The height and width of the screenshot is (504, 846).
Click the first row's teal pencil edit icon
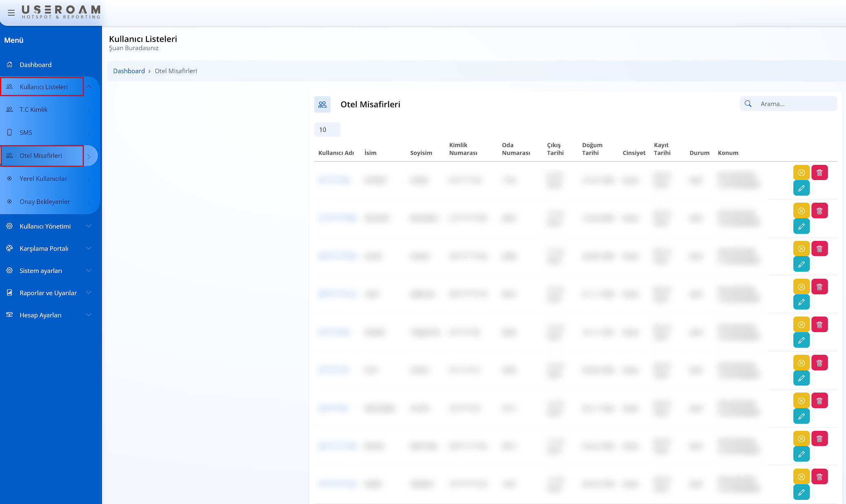tap(801, 188)
